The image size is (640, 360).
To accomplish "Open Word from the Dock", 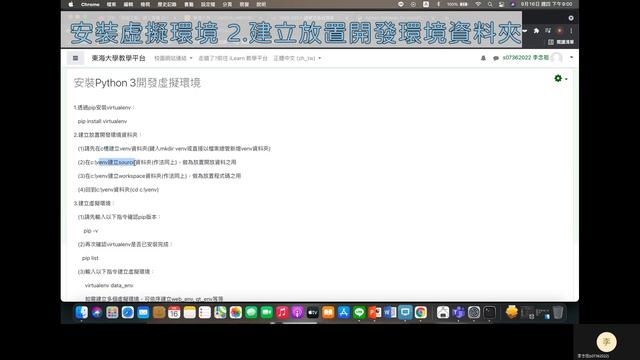I will click(x=390, y=313).
